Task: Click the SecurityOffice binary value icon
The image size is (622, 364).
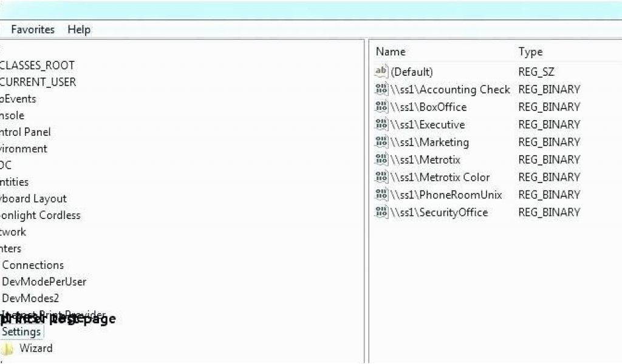Action: coord(381,212)
